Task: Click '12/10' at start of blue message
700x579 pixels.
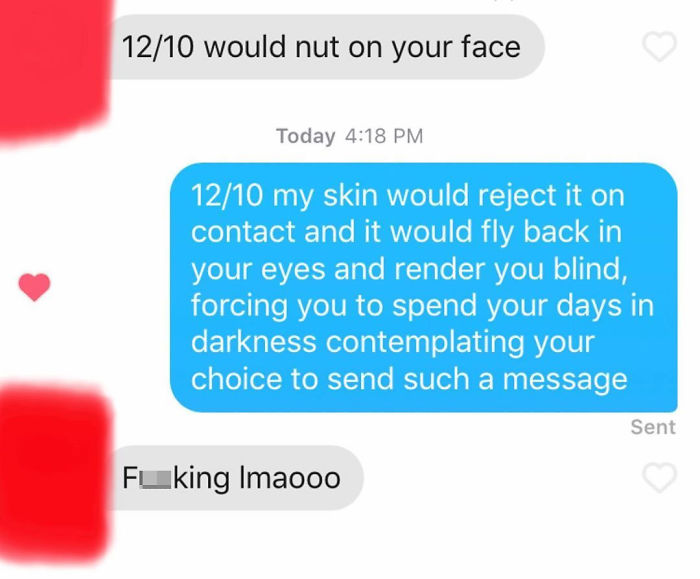Action: (227, 196)
